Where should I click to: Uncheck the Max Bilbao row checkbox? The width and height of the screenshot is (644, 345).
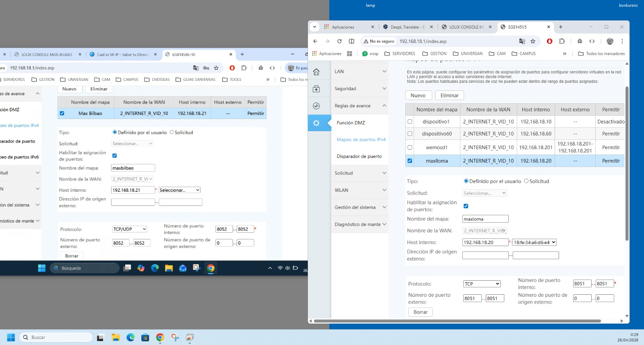[62, 113]
